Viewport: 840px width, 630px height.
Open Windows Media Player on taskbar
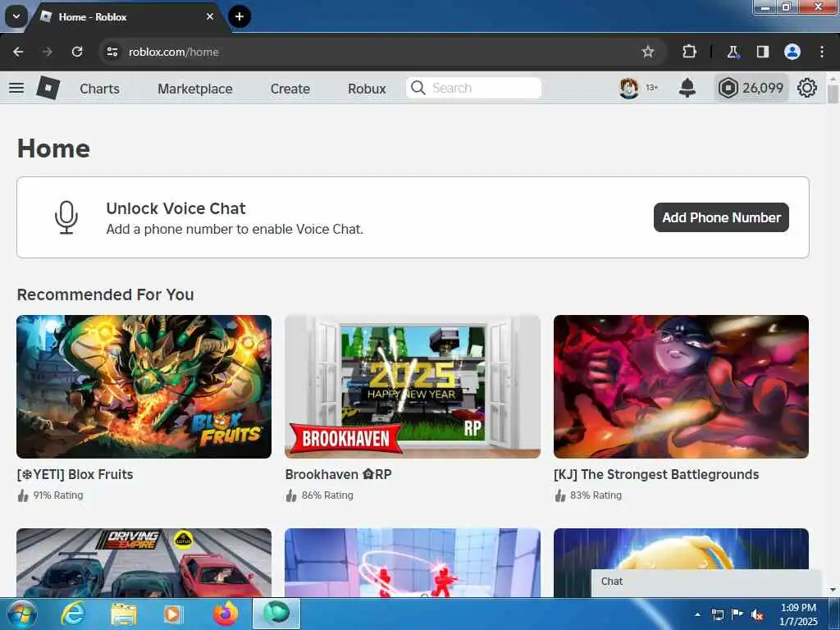173,614
